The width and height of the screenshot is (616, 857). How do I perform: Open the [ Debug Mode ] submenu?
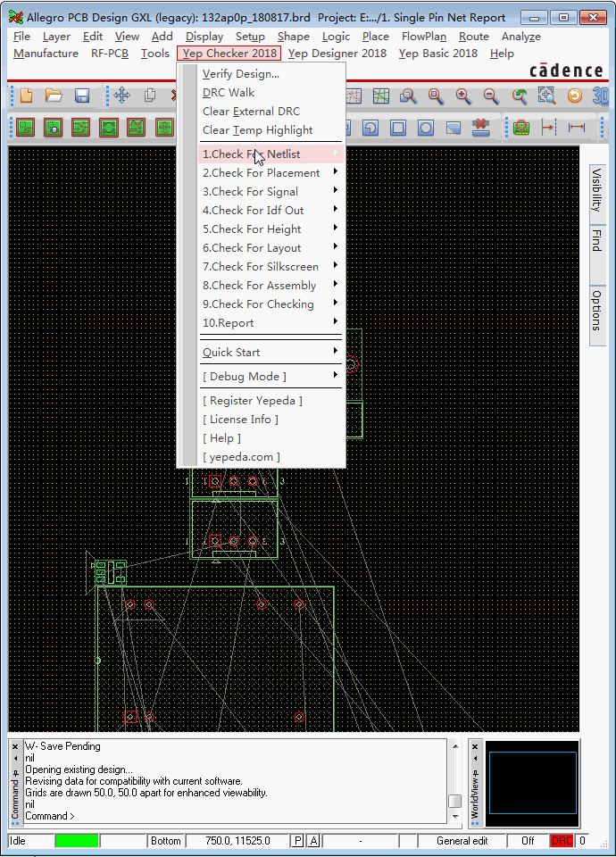coord(271,377)
